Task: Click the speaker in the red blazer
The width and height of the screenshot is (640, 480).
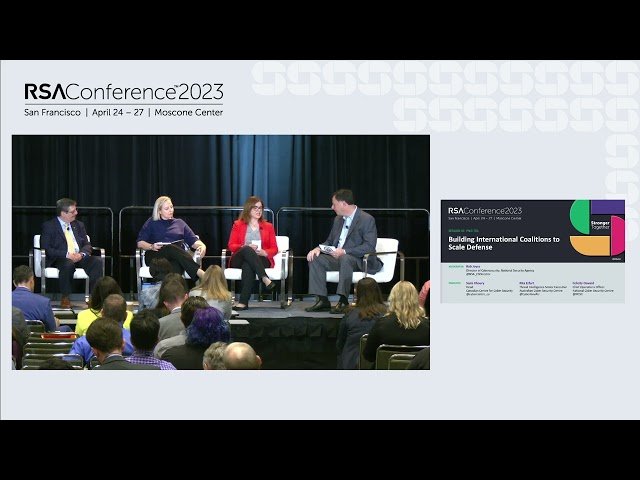Action: [253, 249]
